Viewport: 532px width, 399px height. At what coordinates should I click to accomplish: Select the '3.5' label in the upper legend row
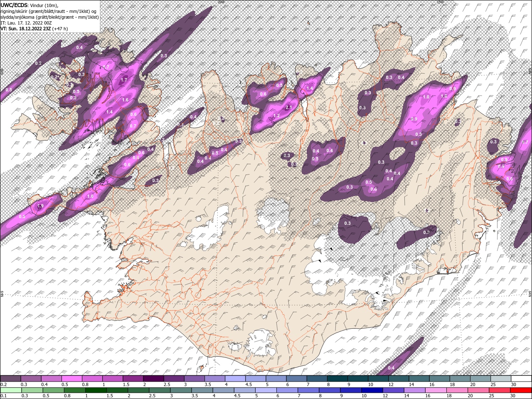[x=208, y=384]
